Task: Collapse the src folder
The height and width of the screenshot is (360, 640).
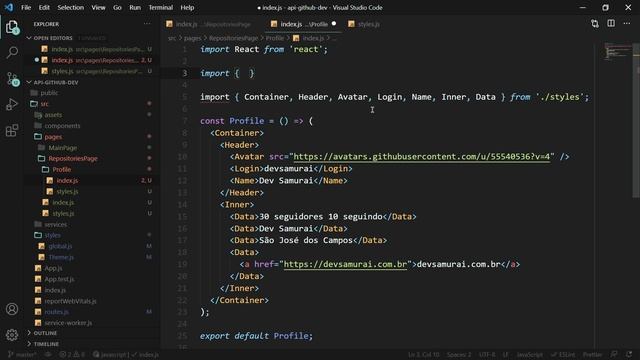Action: point(44,104)
